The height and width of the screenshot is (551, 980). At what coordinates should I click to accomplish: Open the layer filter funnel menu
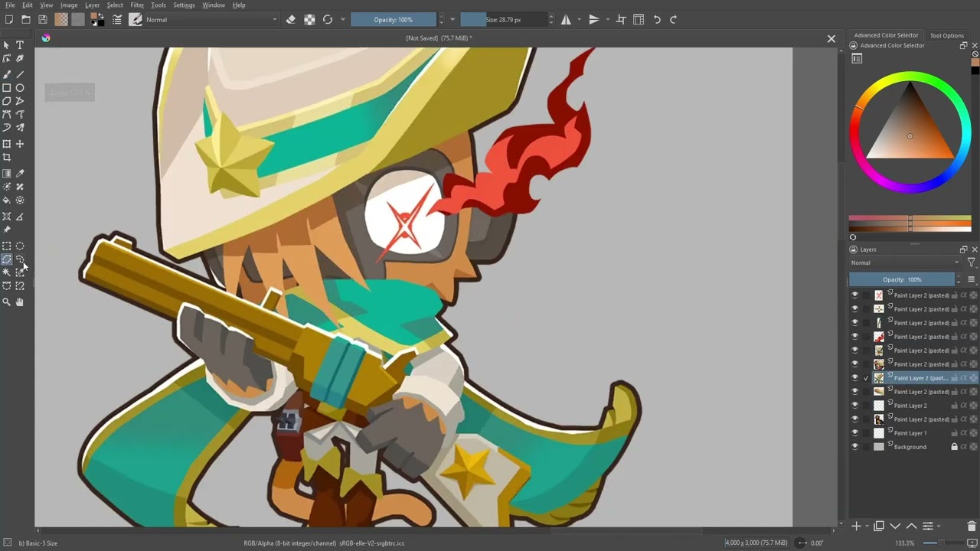(971, 262)
